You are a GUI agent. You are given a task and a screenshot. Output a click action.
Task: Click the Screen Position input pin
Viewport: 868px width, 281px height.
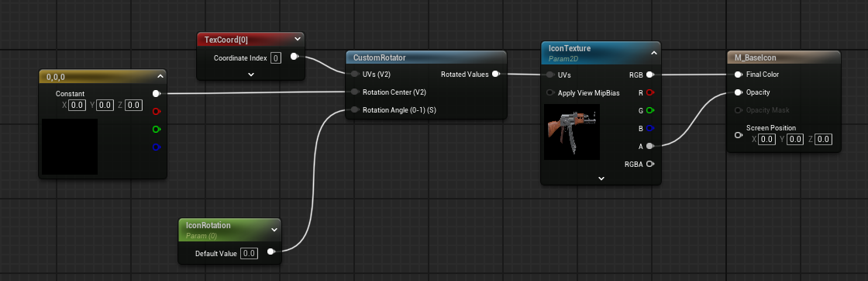(738, 134)
